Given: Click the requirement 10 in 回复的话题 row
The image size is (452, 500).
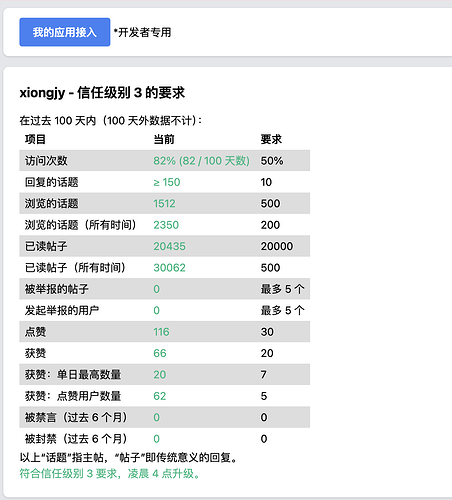Looking at the screenshot, I should tap(266, 182).
